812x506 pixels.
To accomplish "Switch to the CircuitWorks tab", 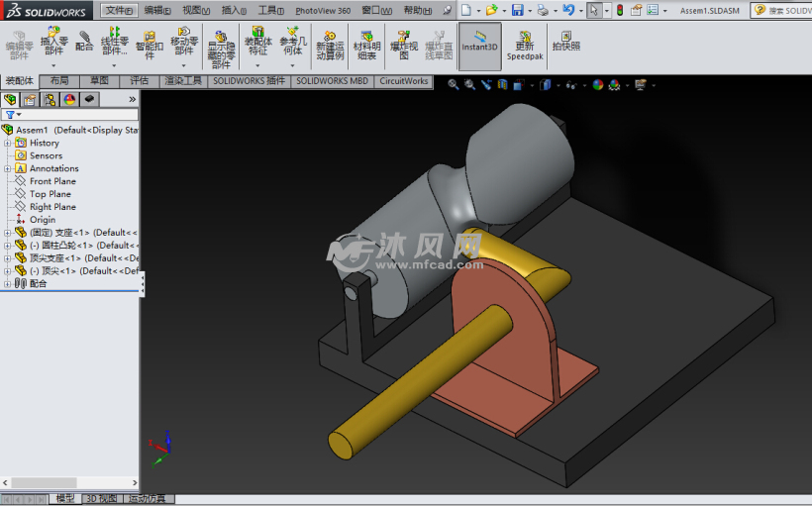I will [403, 81].
